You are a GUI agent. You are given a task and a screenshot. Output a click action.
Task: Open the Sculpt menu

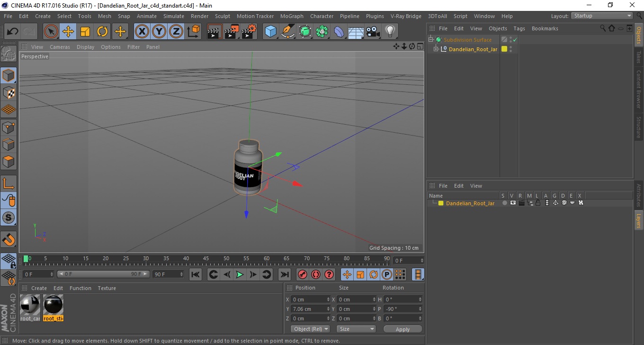(222, 16)
